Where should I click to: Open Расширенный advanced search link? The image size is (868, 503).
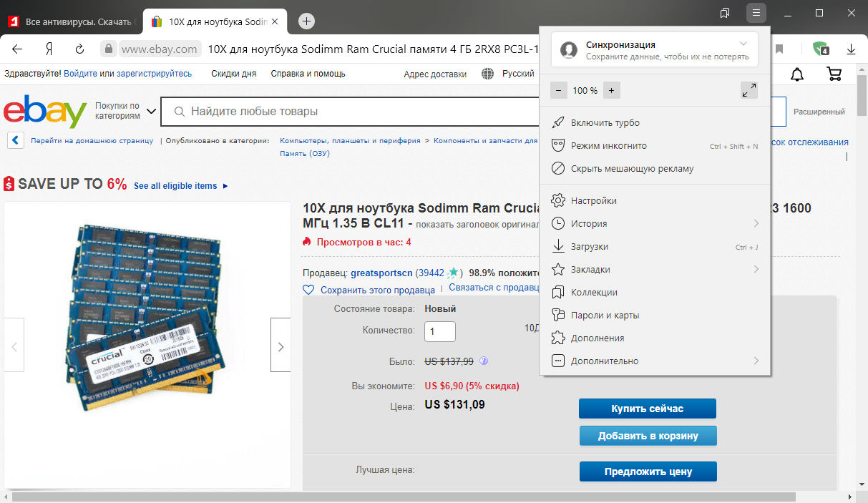click(819, 112)
